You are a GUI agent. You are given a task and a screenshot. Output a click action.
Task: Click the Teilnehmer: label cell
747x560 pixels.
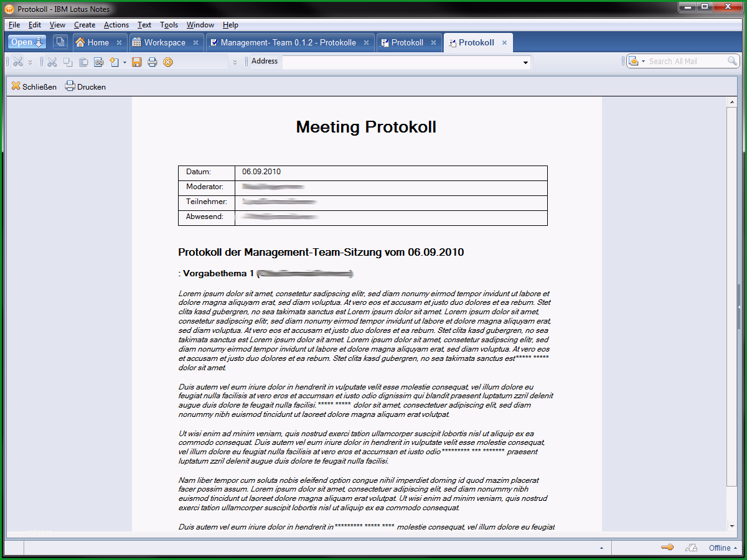coord(206,203)
